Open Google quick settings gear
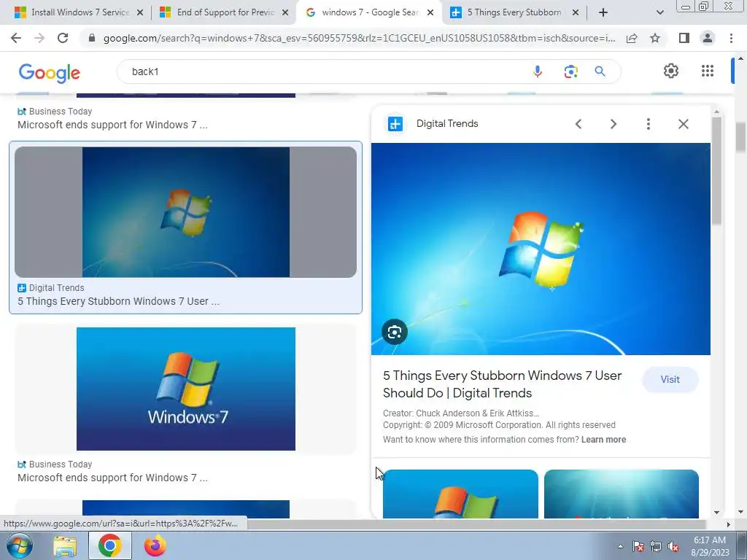Image resolution: width=747 pixels, height=560 pixels. point(671,71)
